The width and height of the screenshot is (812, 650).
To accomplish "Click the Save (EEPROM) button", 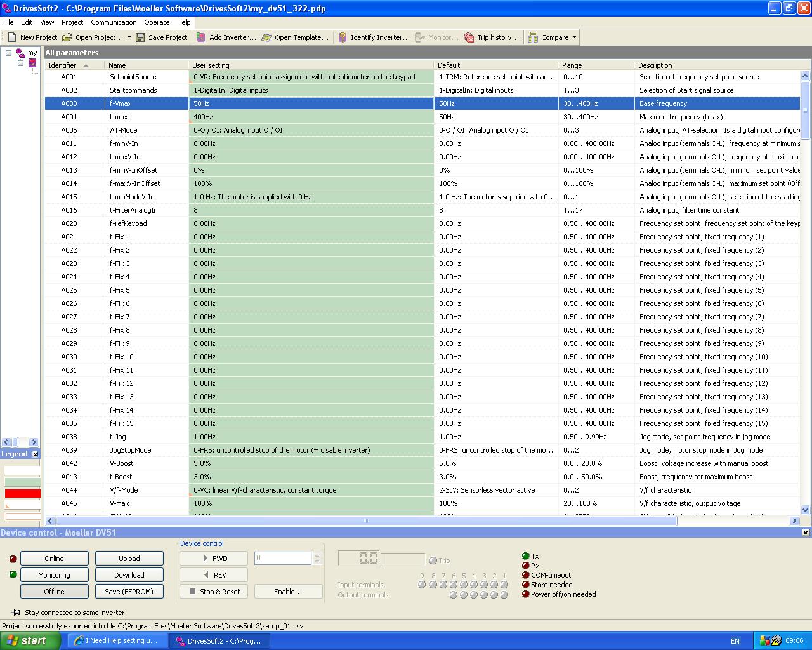I will pos(129,591).
